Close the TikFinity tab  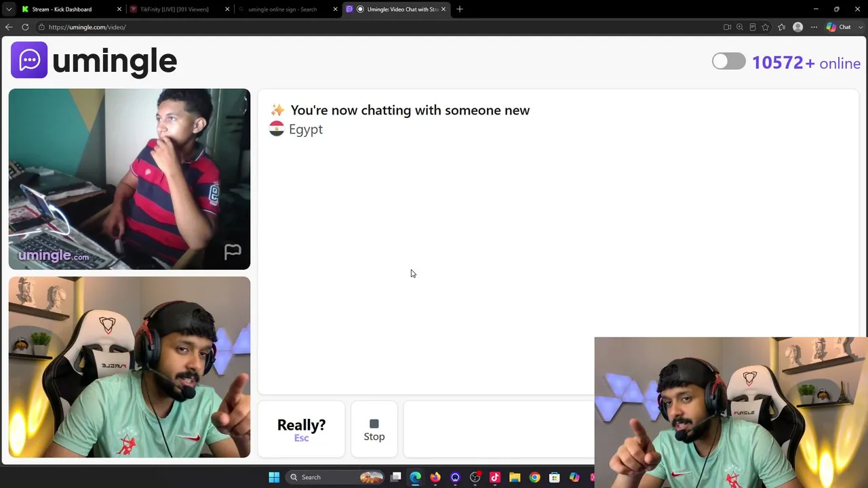coord(227,9)
